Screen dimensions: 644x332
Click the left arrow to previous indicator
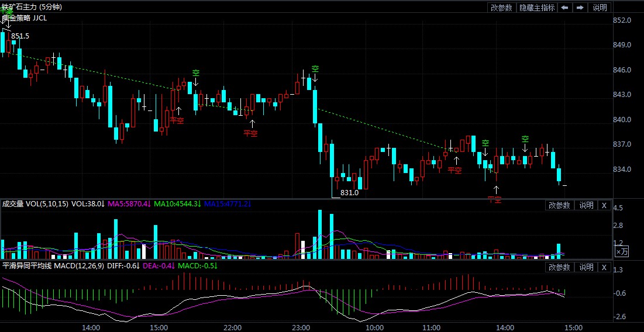point(564,8)
